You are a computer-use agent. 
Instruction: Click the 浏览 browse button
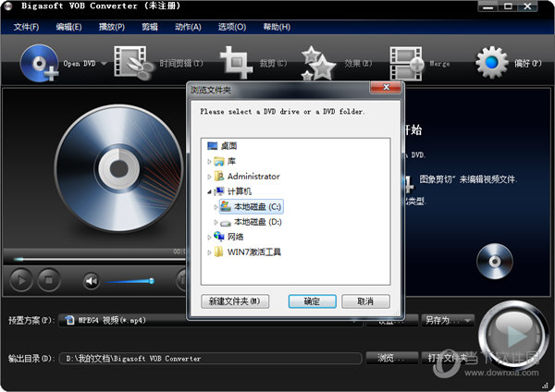click(392, 358)
